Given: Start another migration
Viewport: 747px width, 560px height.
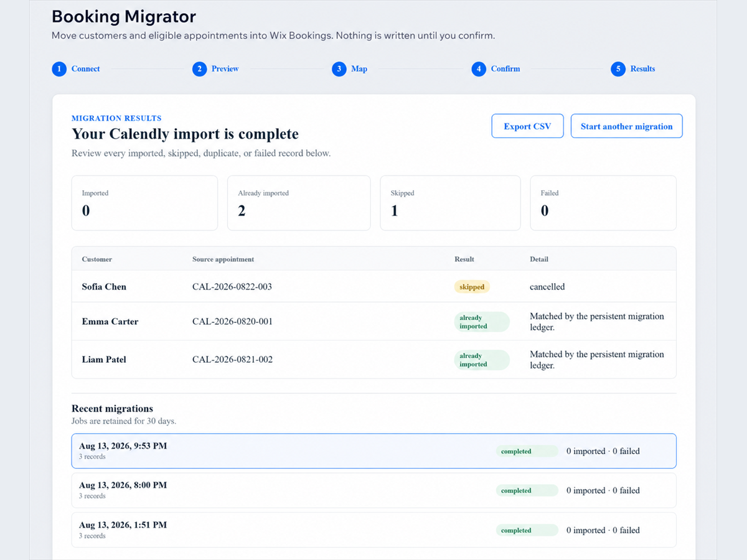Looking at the screenshot, I should [x=626, y=126].
